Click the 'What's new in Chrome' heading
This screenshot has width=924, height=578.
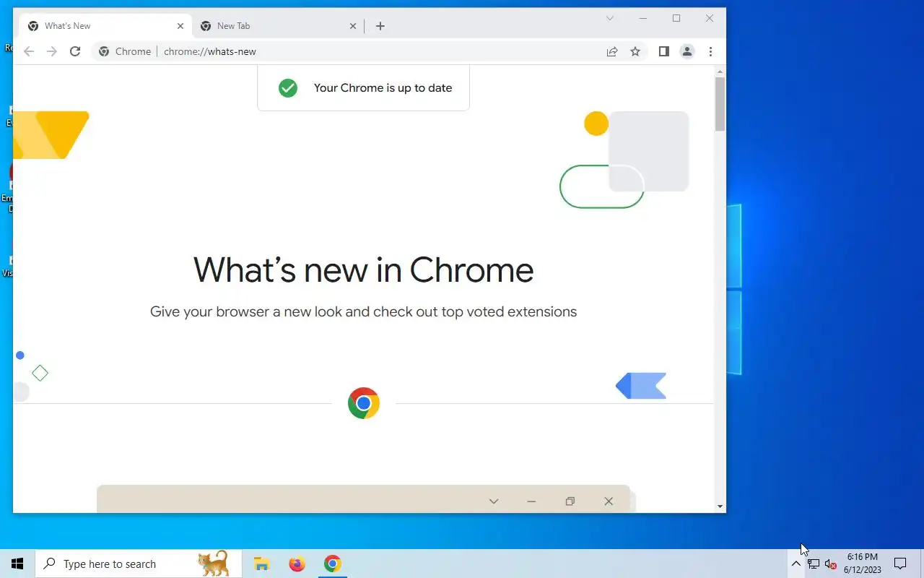363,269
